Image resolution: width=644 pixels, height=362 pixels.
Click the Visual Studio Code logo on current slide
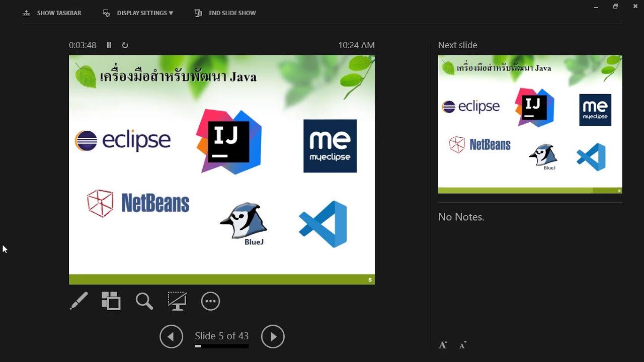[323, 224]
